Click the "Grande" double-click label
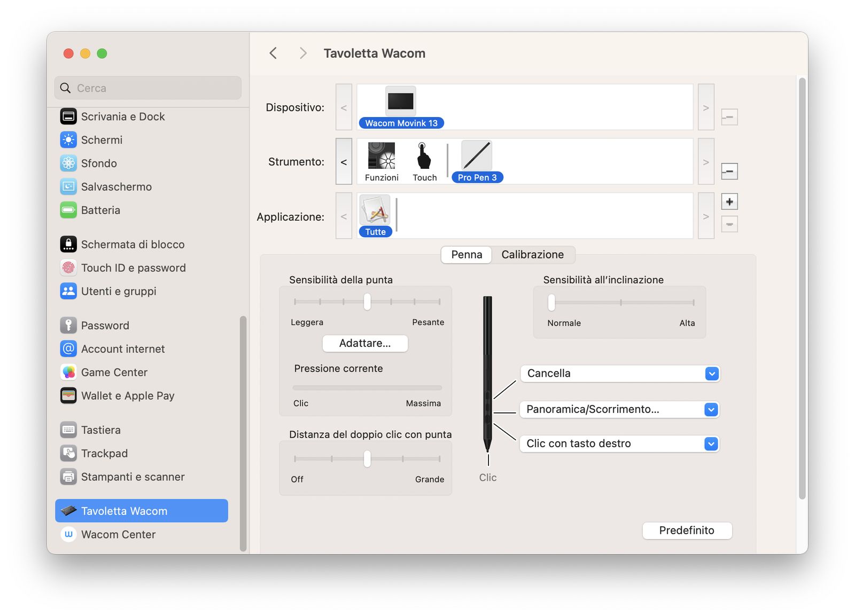The height and width of the screenshot is (616, 855). [430, 479]
